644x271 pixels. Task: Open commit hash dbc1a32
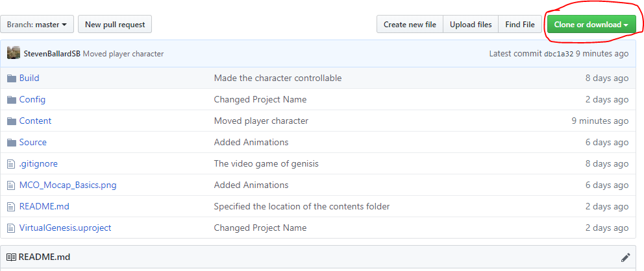click(558, 54)
